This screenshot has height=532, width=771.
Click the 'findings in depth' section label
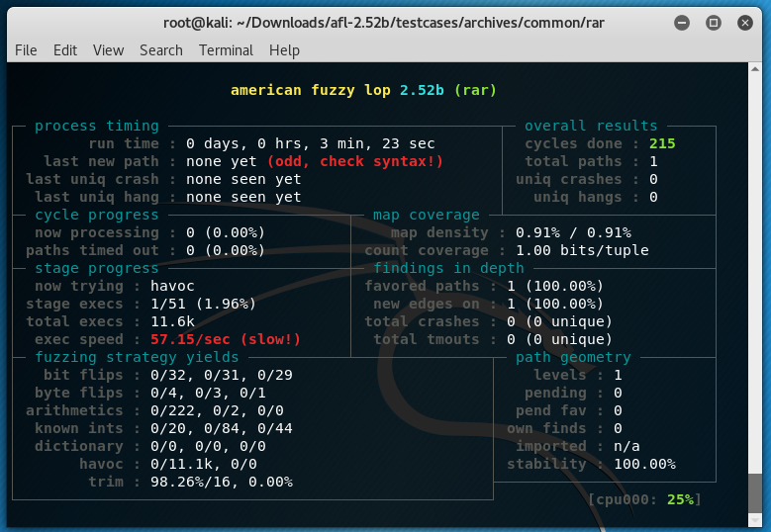pos(448,268)
